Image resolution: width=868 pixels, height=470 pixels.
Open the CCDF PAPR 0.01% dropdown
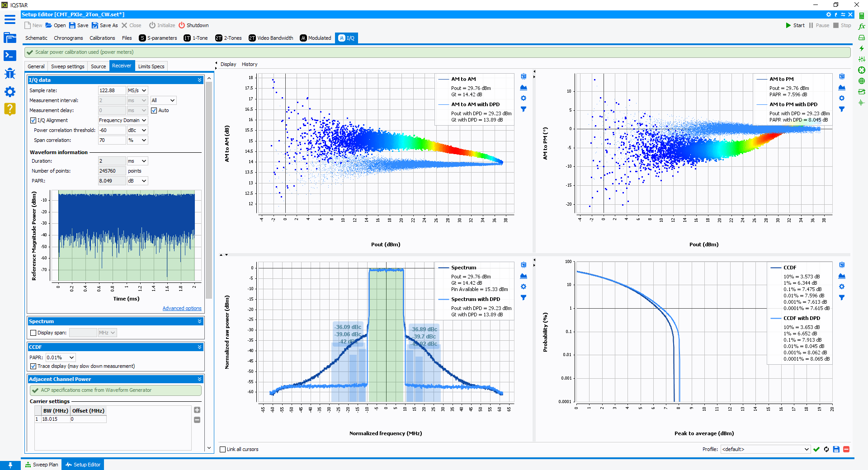(61, 357)
